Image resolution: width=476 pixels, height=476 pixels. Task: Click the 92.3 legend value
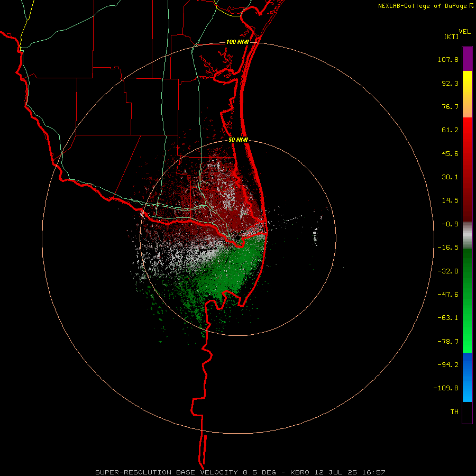(450, 83)
